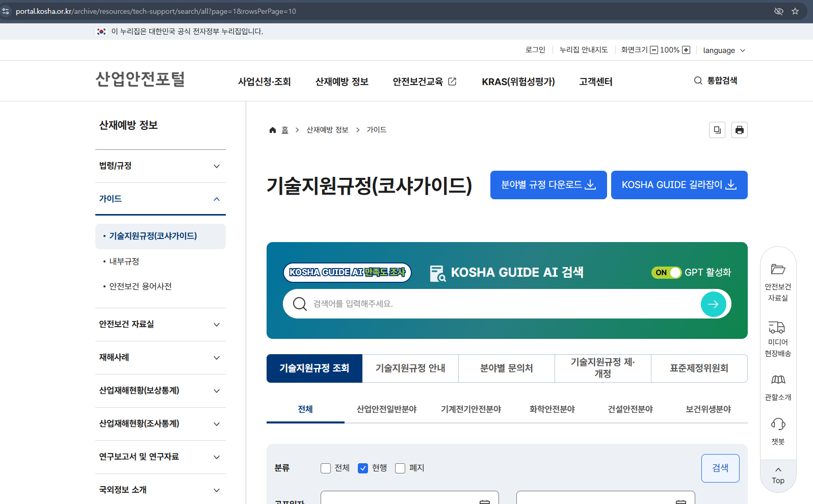This screenshot has width=813, height=504.
Task: Open 내부규정 sidebar item
Action: [x=124, y=261]
